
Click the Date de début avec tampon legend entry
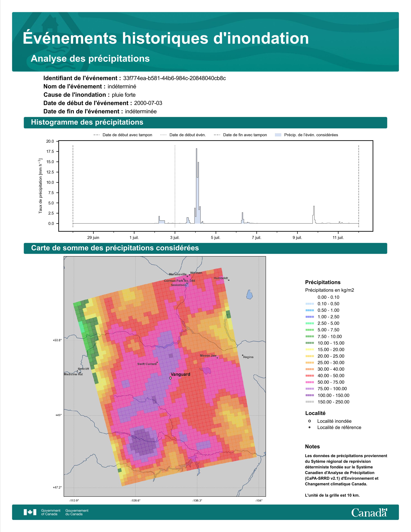pyautogui.click(x=123, y=135)
